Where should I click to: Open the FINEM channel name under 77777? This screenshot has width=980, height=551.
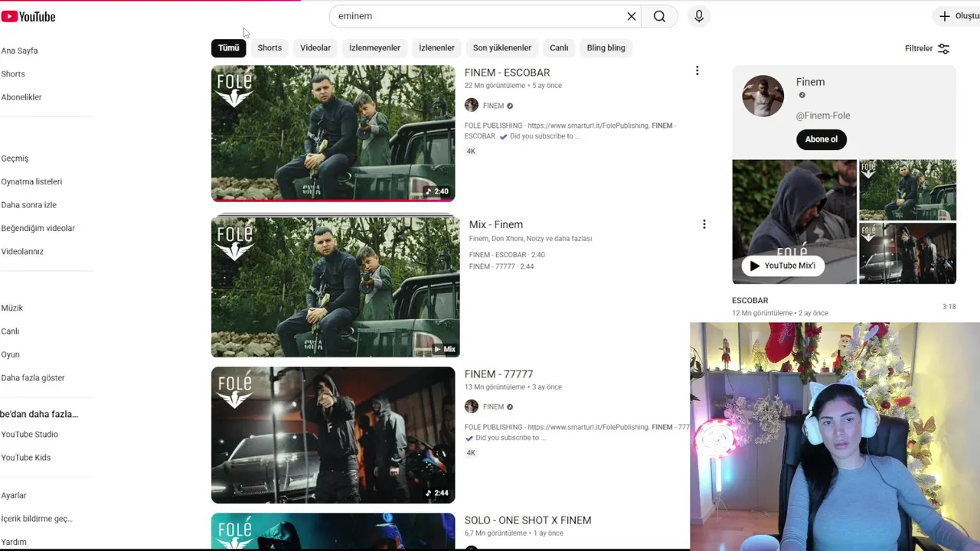click(493, 407)
